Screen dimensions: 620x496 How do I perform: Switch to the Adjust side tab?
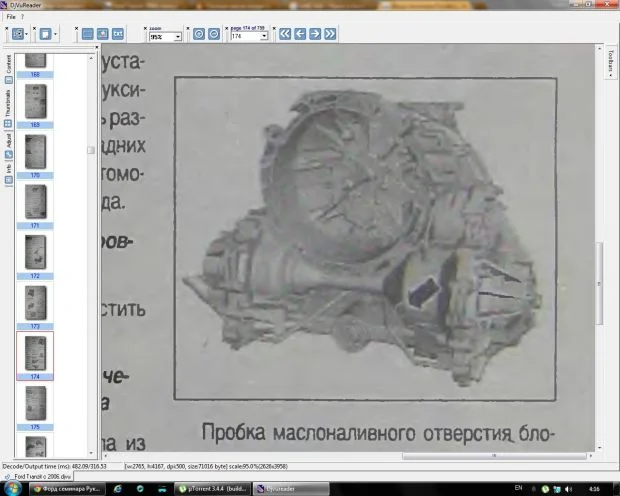[8, 141]
